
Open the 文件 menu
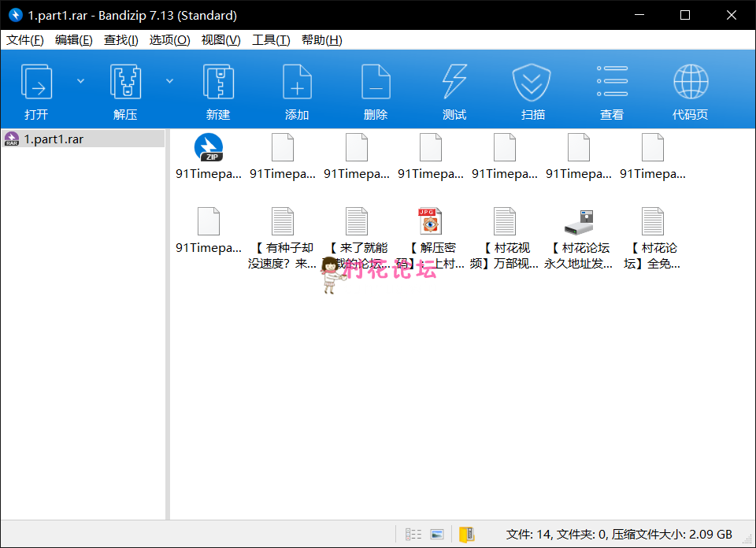[x=24, y=39]
